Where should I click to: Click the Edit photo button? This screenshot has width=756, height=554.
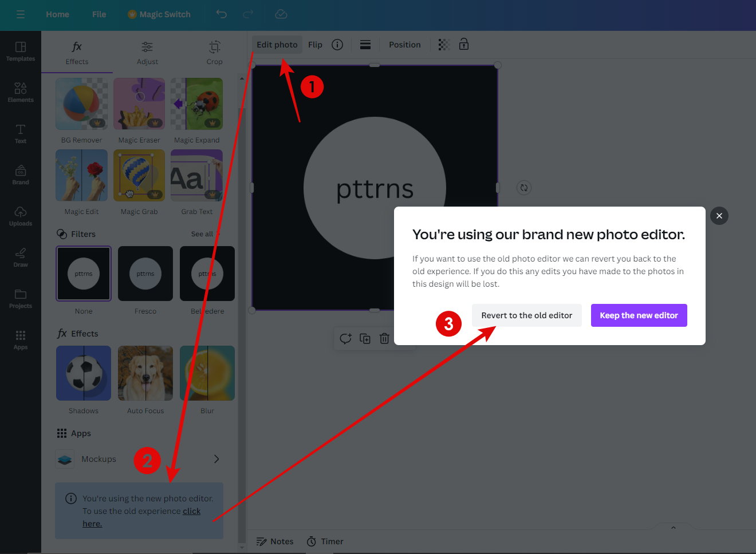click(277, 45)
